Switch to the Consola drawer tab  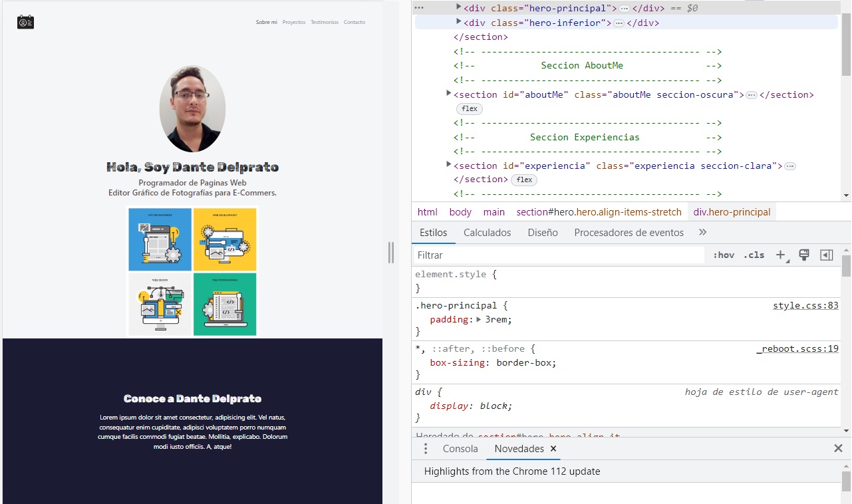pyautogui.click(x=460, y=449)
